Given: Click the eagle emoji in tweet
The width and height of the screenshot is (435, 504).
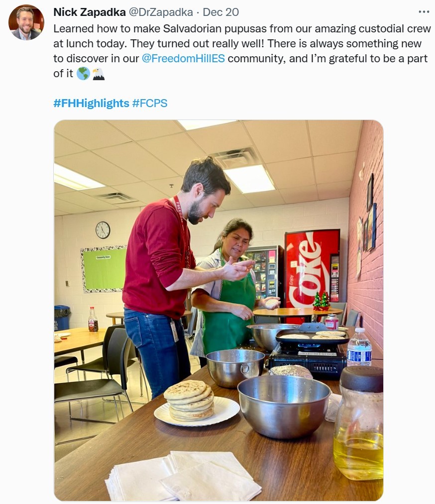Looking at the screenshot, I should pos(99,74).
